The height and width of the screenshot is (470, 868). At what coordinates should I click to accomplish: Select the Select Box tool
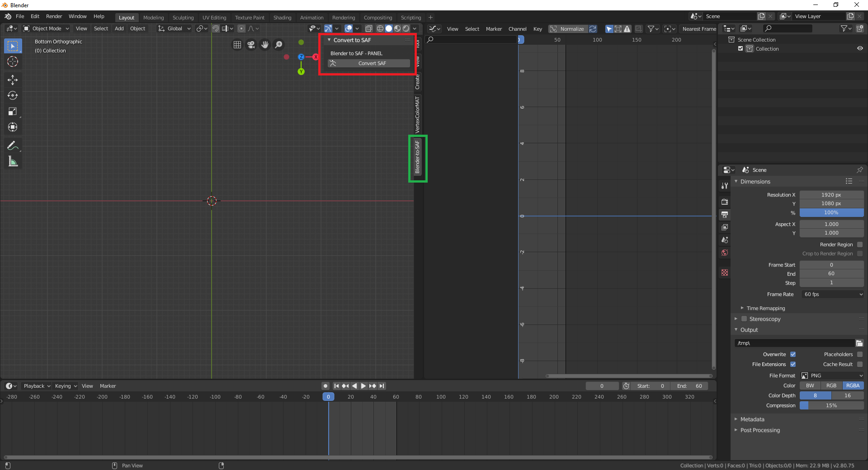[x=13, y=46]
